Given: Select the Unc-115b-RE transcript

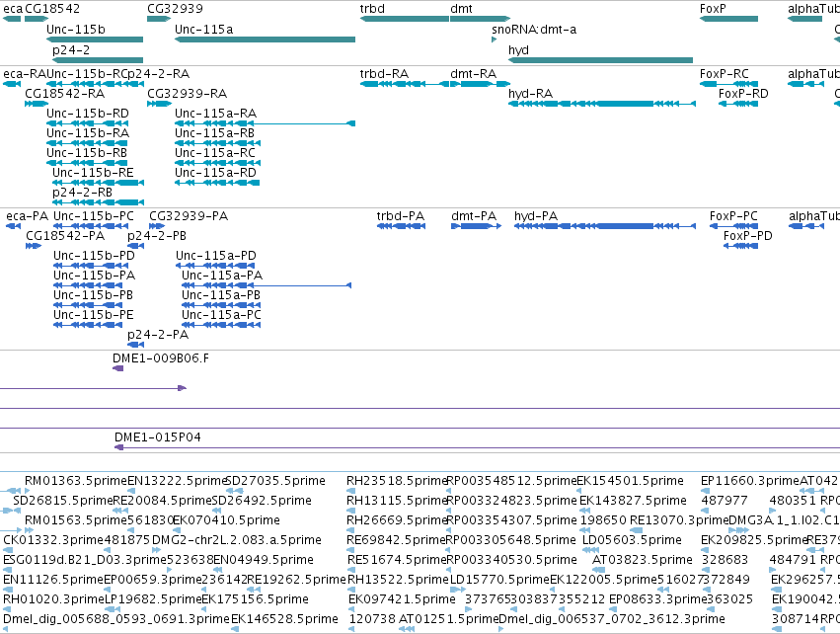Looking at the screenshot, I should click(x=98, y=183).
